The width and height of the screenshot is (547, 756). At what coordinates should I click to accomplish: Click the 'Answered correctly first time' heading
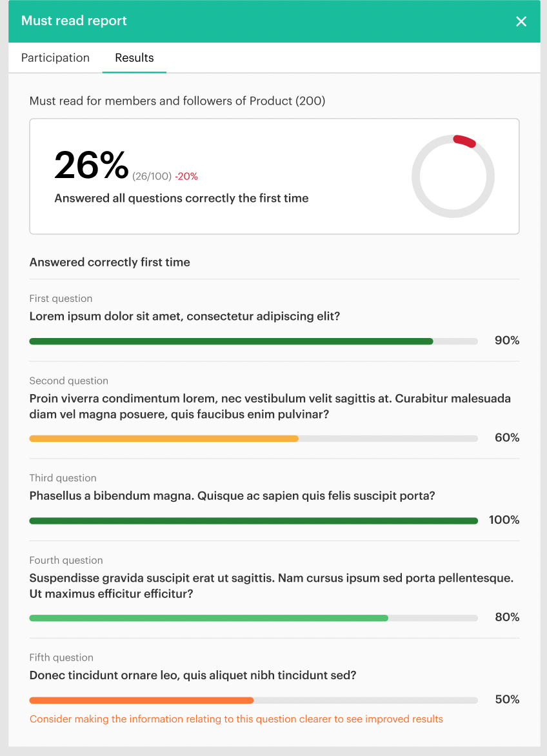(x=110, y=263)
